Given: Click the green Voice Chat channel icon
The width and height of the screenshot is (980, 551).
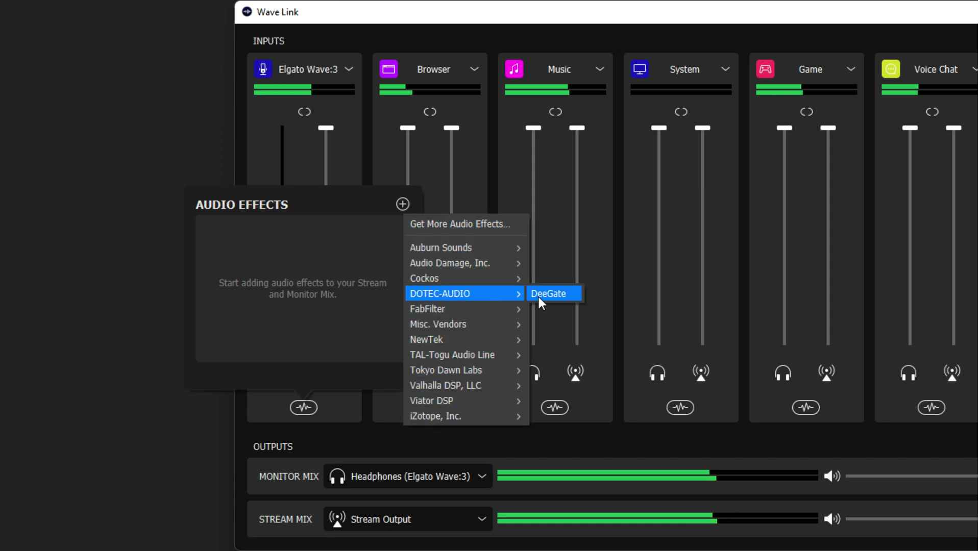Looking at the screenshot, I should (x=891, y=69).
